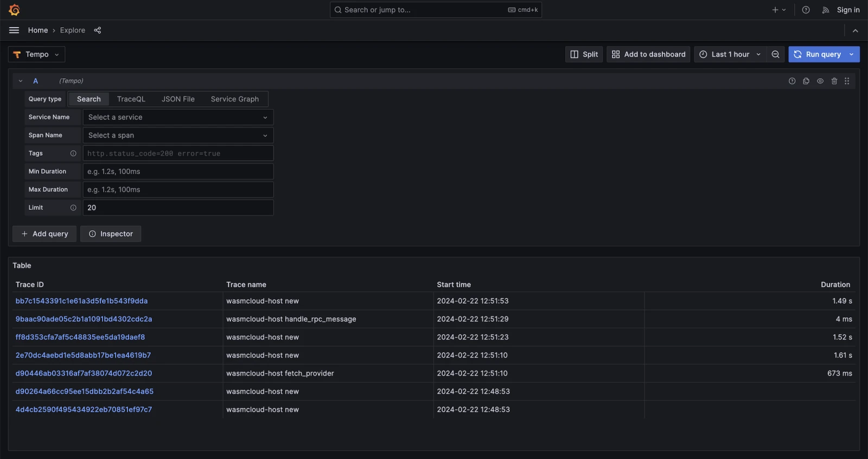Open trace 4d4cb2590f495434922eb70851ef97c7
This screenshot has width=868, height=459.
(84, 410)
